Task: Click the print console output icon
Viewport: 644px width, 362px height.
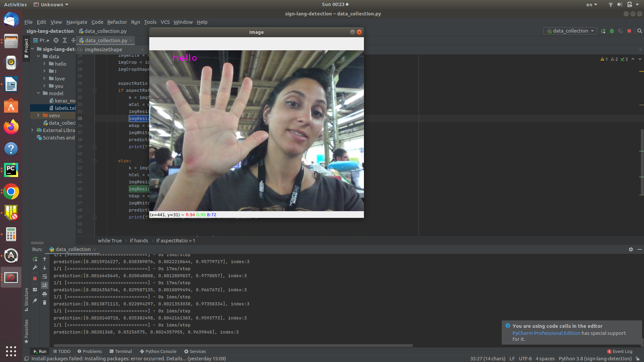Action: [x=45, y=294]
